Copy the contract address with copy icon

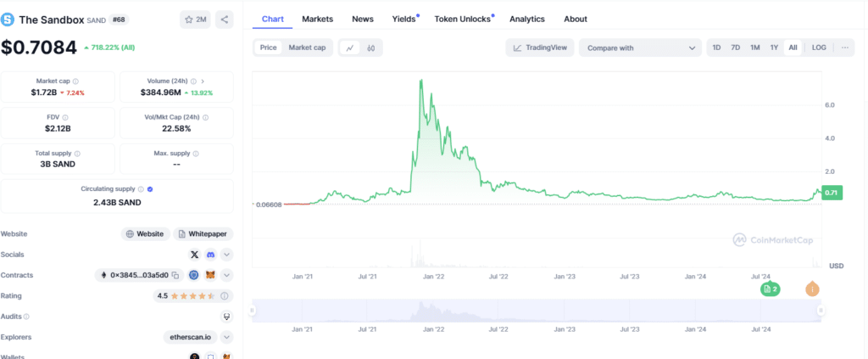click(175, 275)
